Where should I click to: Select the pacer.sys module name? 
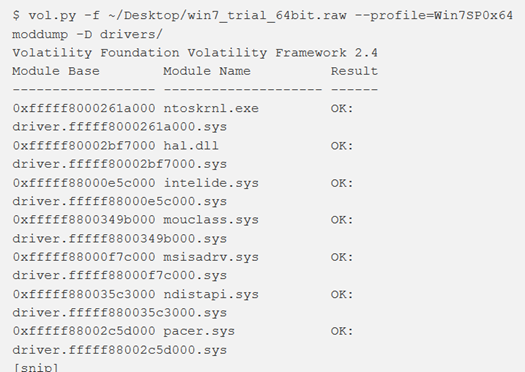click(x=199, y=331)
